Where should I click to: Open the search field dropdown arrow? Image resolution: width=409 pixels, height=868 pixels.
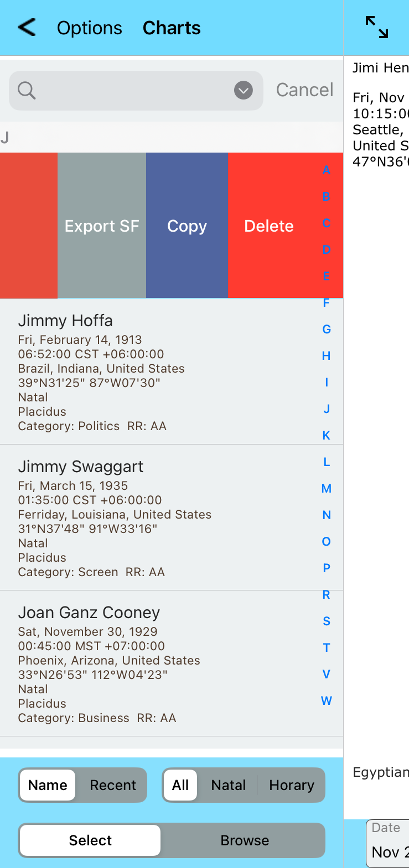(244, 90)
